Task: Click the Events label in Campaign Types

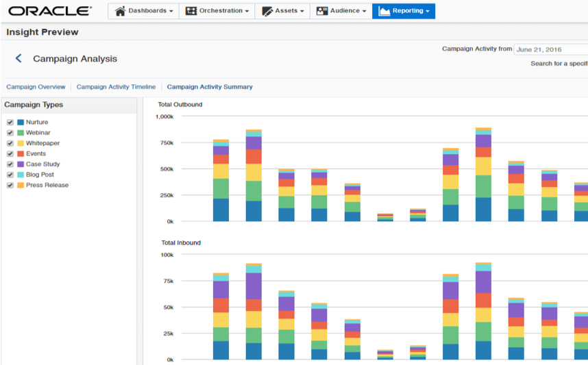Action: coord(36,154)
